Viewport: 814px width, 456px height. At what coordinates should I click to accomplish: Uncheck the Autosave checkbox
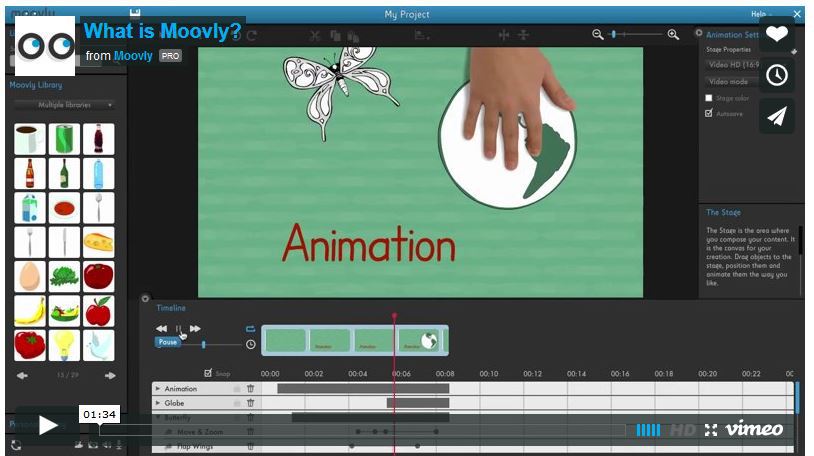pyautogui.click(x=709, y=113)
